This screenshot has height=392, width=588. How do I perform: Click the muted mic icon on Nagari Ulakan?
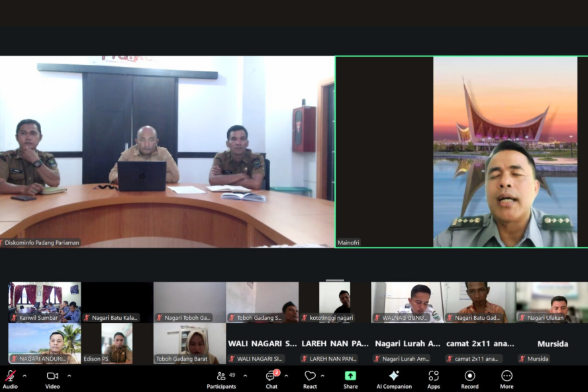[522, 318]
